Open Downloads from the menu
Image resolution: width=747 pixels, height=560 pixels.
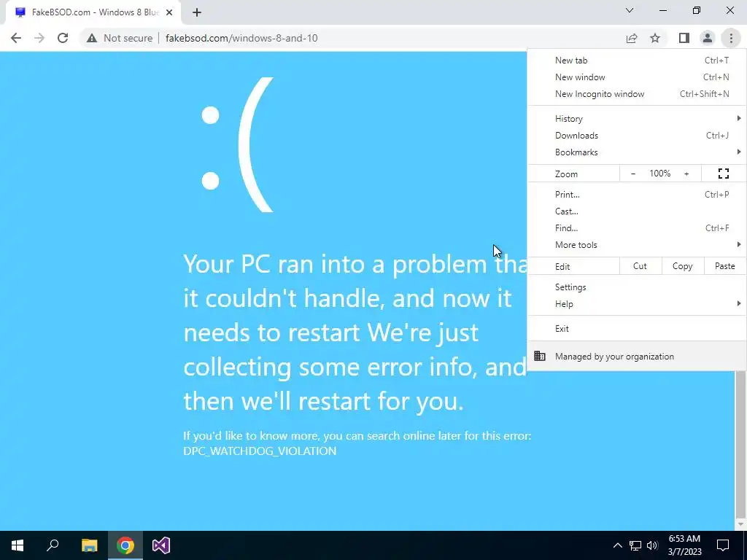[637, 135]
